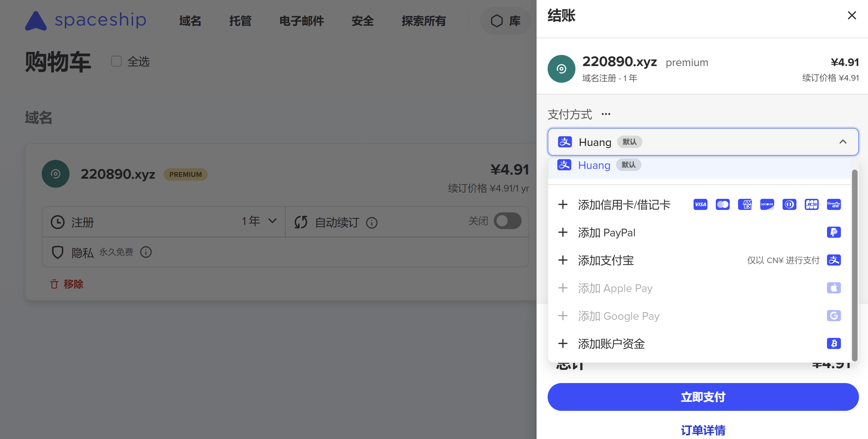Click the 220890.xyz domain icon in cart
Screen dimensions: 868x439
click(x=56, y=174)
